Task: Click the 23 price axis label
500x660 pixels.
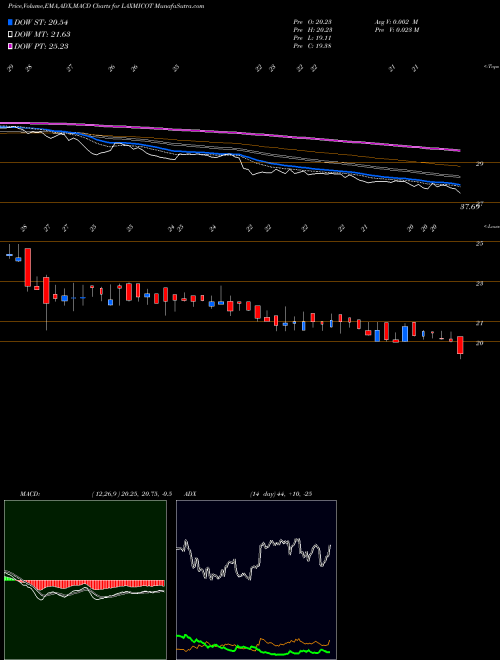Action: click(x=479, y=284)
